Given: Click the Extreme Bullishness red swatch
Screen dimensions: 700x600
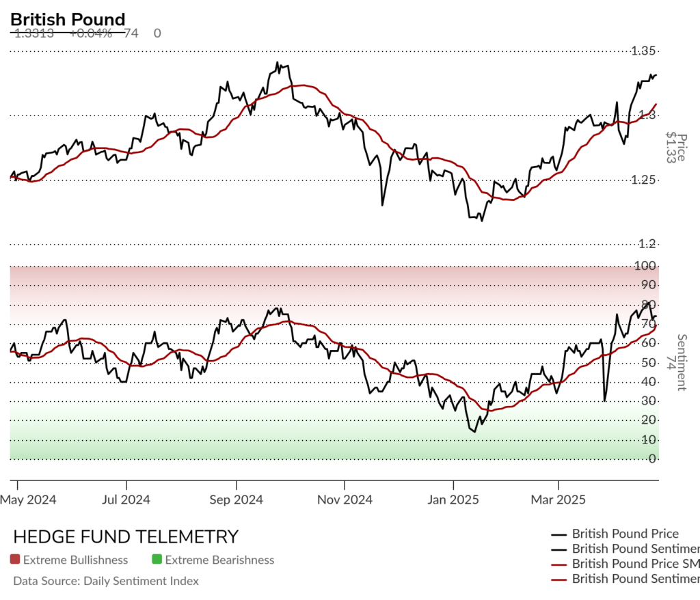Looking at the screenshot, I should pyautogui.click(x=15, y=559).
